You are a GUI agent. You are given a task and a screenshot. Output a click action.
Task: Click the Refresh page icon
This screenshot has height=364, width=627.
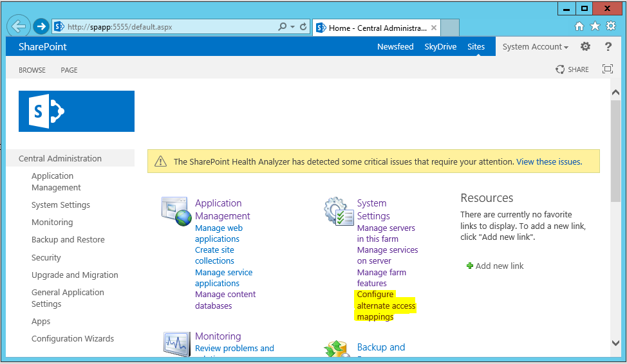point(303,27)
